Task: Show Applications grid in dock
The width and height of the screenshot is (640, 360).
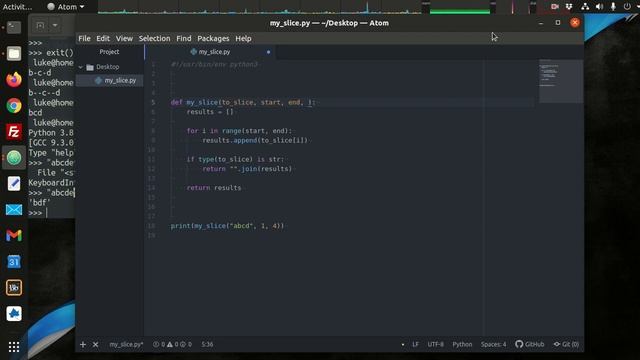Action: point(14,347)
